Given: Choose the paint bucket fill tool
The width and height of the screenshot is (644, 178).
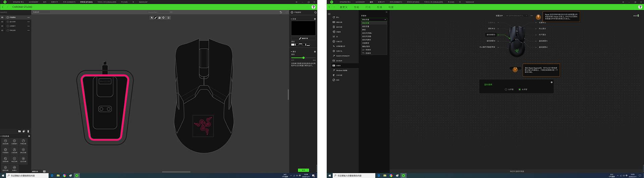Looking at the screenshot, I should (x=159, y=18).
